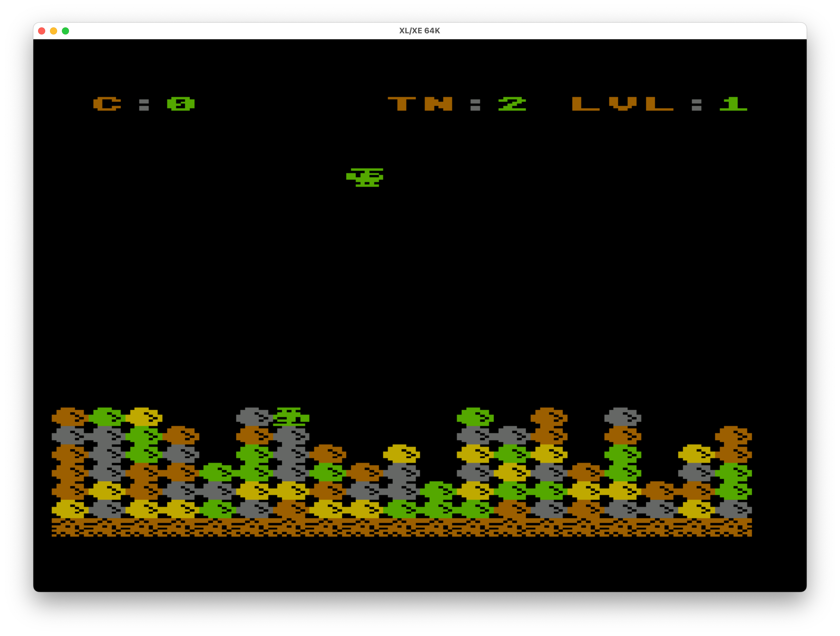840x636 pixels.
Task: Click the green rock atop the second column
Action: tap(106, 416)
